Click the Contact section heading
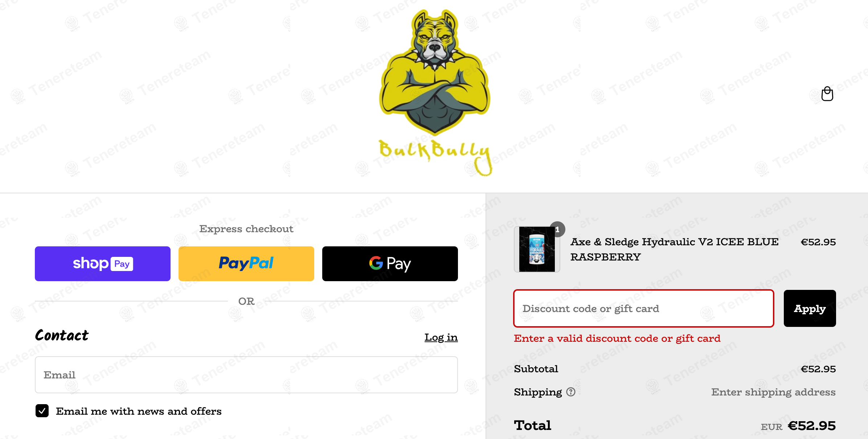The height and width of the screenshot is (439, 868). [x=62, y=335]
